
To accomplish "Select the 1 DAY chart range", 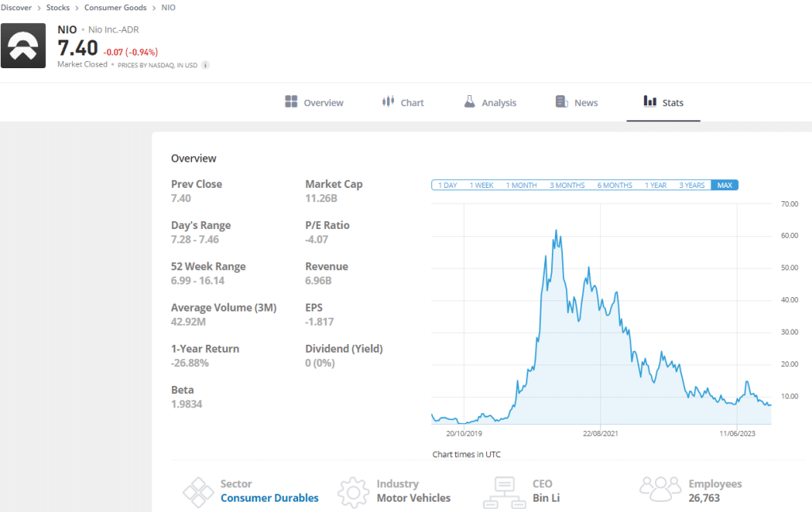I will click(x=446, y=185).
